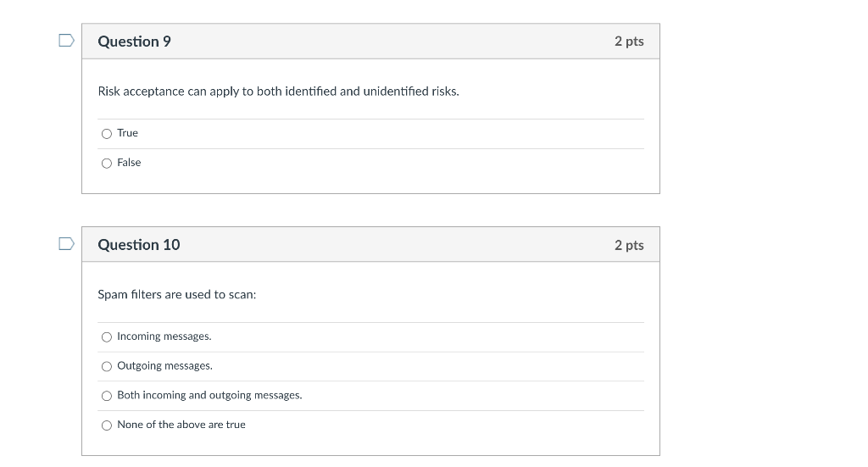
Task: Choose the Outgoing messages radio button
Action: coord(107,367)
